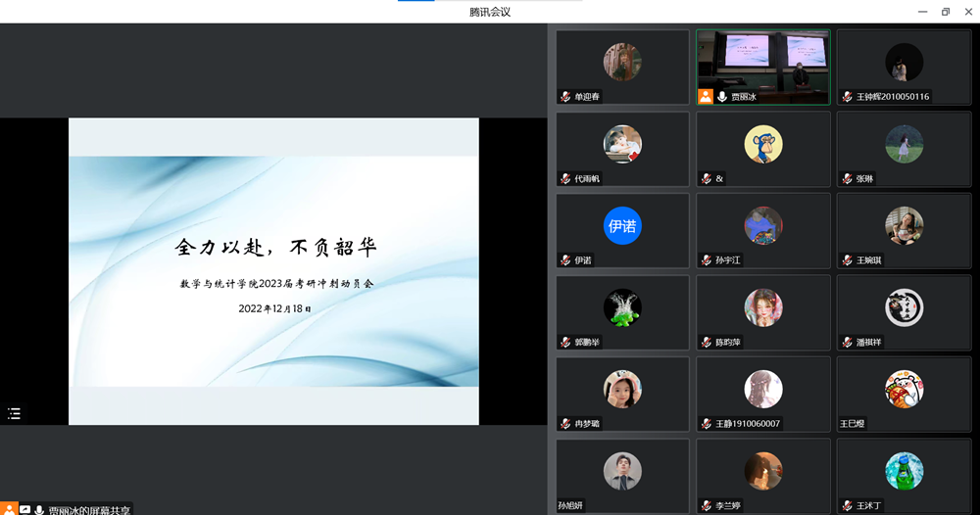The image size is (980, 515).
Task: Click muted mic icon beside 王钟辉2010050116
Action: (847, 97)
